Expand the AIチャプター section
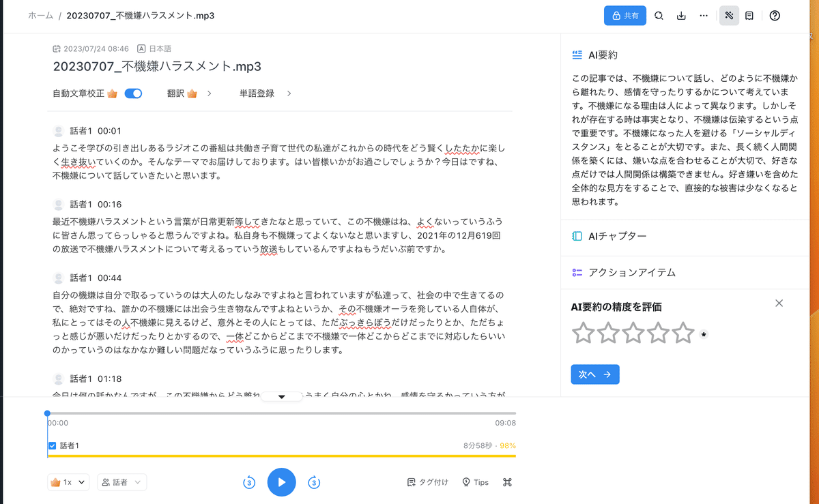Viewport: 819px width, 504px height. (x=609, y=237)
